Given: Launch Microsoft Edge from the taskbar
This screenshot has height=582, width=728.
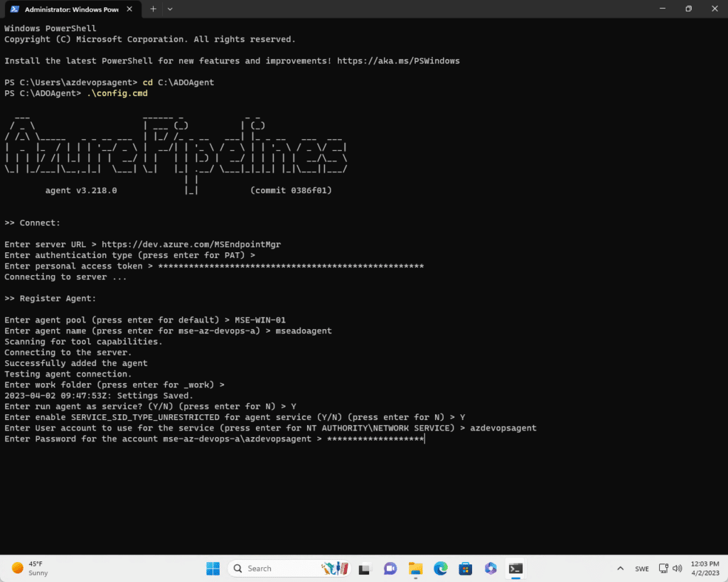Looking at the screenshot, I should point(441,568).
